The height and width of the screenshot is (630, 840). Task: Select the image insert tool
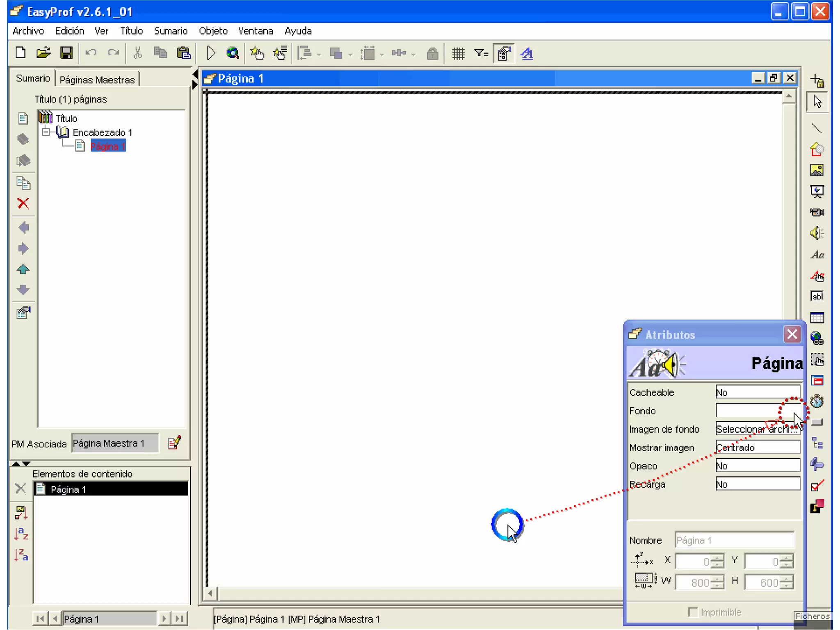[817, 170]
